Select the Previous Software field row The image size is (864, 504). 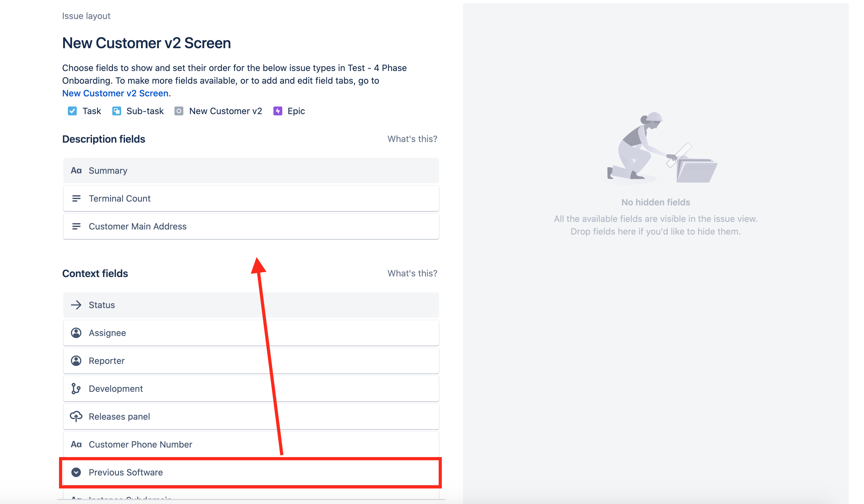(x=251, y=472)
